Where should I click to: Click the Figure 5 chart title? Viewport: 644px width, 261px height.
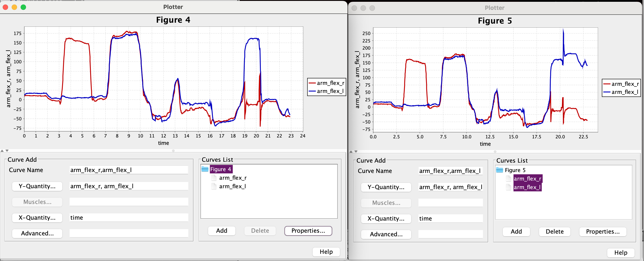point(495,21)
